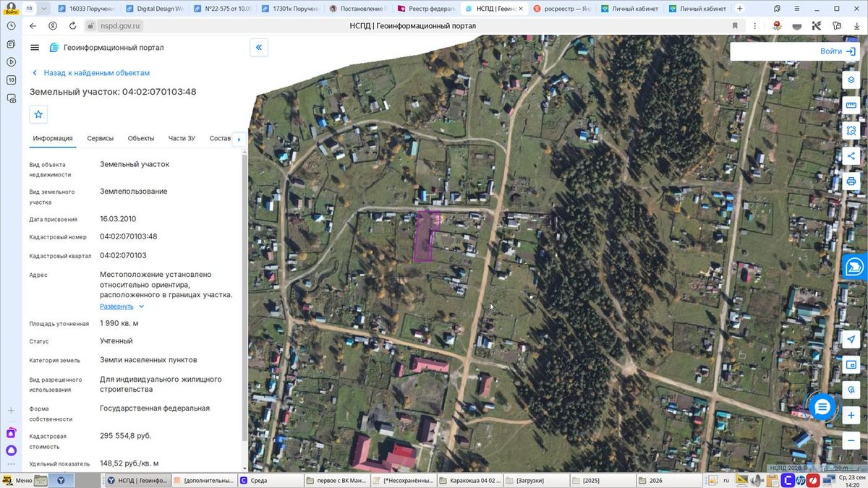This screenshot has height=488, width=868.
Task: Zoom out of the map
Action: coord(851,440)
